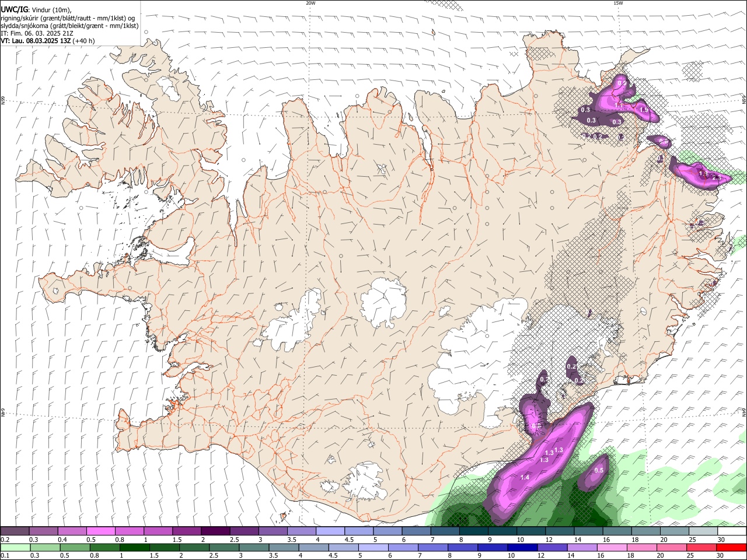The image size is (747, 560).
Task: Pick the white swatch after 30, upper row
Action: coord(732,531)
